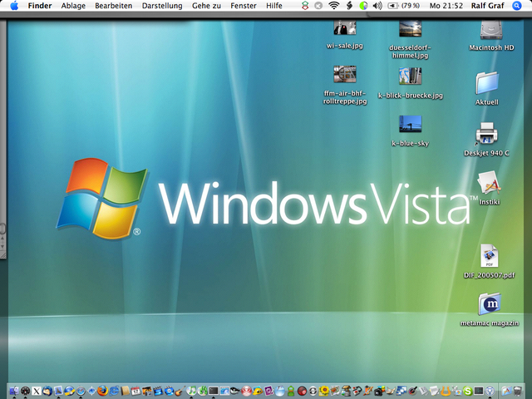Launch Firefox from the dock

coord(103,392)
